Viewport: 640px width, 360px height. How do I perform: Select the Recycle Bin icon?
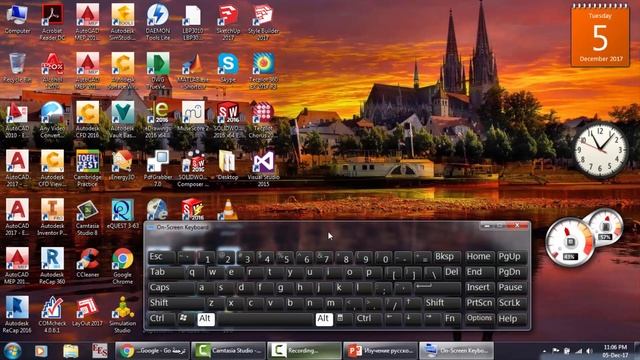[x=17, y=68]
